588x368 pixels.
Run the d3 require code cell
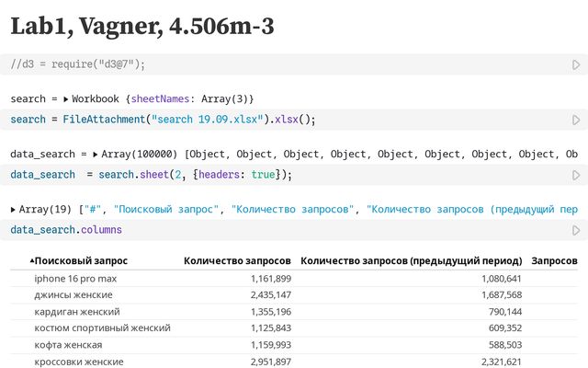pyautogui.click(x=576, y=64)
